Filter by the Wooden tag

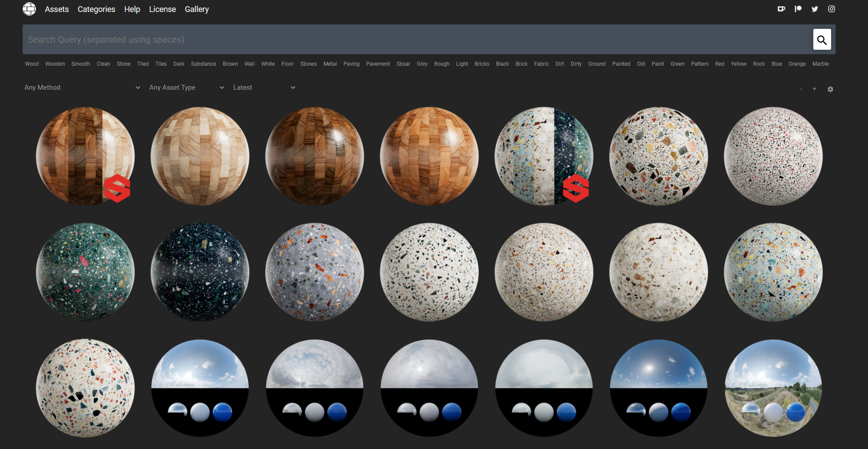tap(55, 64)
